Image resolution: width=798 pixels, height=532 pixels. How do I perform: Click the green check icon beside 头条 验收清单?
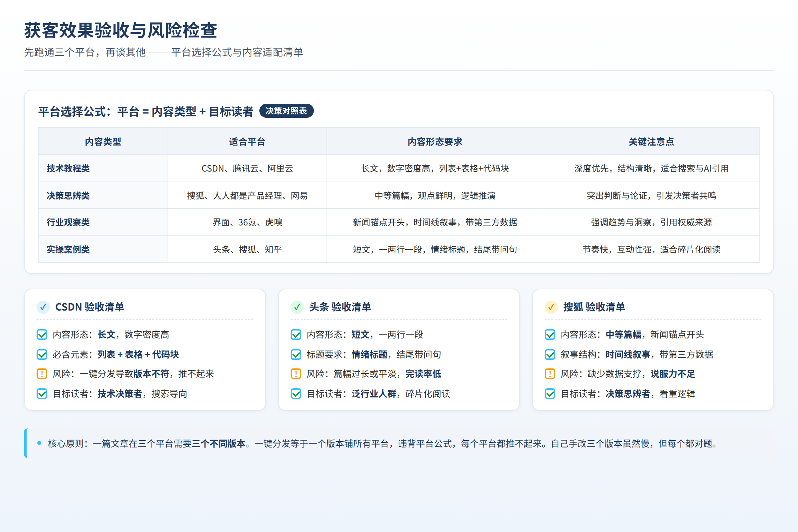pos(297,307)
